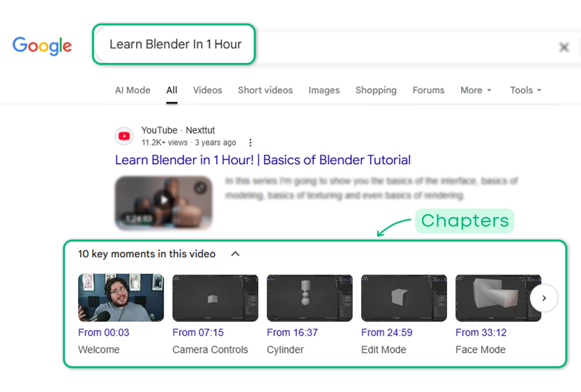
Task: Switch to the Images tab
Action: (x=324, y=90)
